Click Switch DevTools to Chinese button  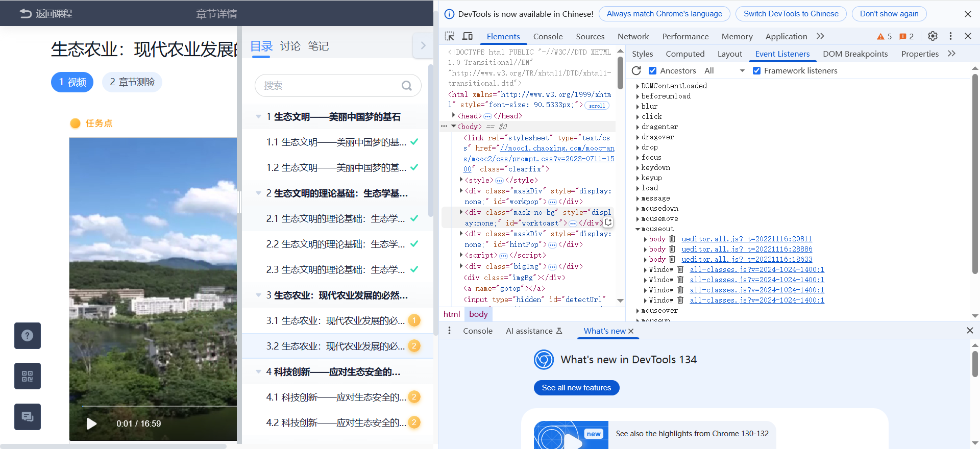pos(791,14)
